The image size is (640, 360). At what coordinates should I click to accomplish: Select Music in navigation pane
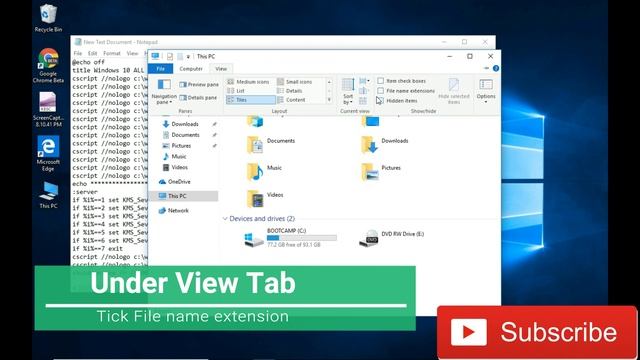(x=179, y=156)
